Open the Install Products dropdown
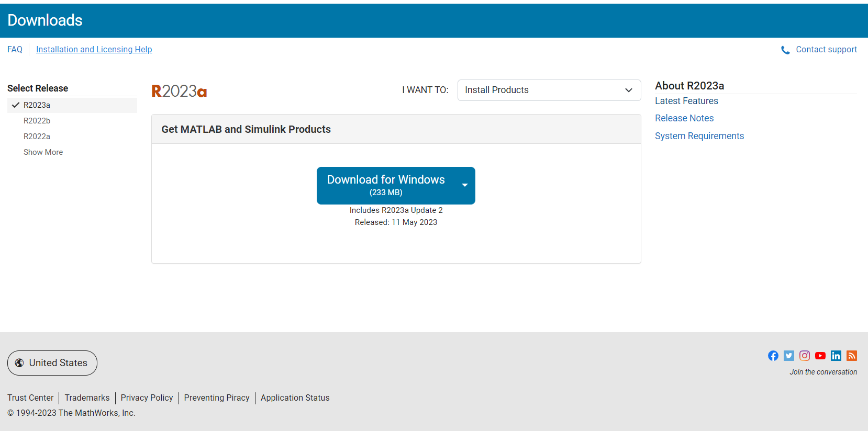868x431 pixels. click(x=549, y=90)
